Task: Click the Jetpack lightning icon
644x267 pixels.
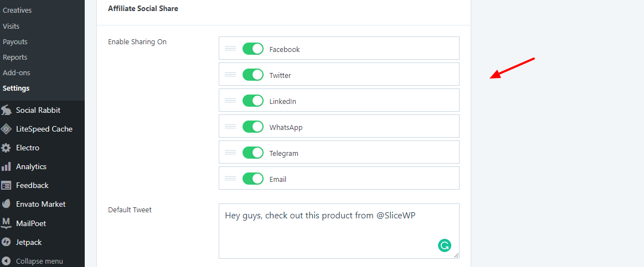Action: coord(7,242)
